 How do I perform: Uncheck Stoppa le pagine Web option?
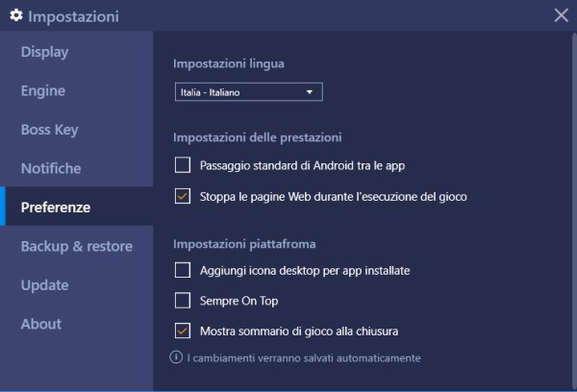183,196
